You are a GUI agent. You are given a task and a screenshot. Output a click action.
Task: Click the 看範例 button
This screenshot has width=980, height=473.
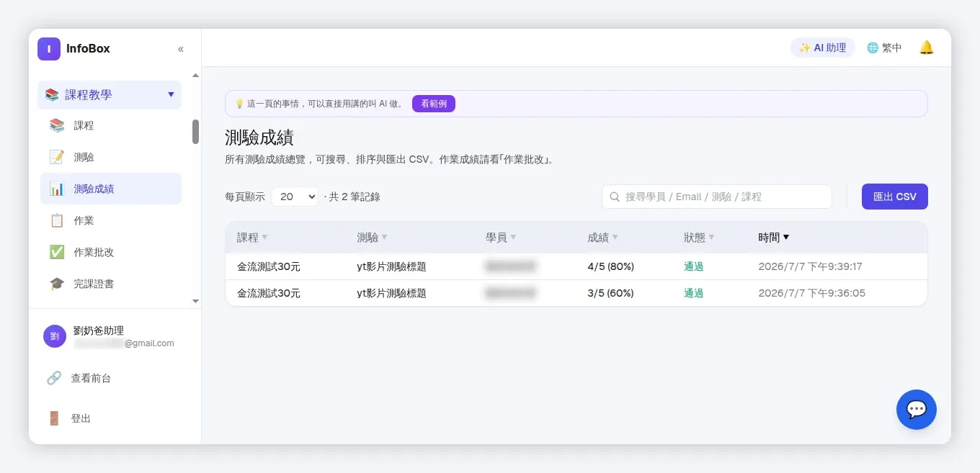coord(434,104)
